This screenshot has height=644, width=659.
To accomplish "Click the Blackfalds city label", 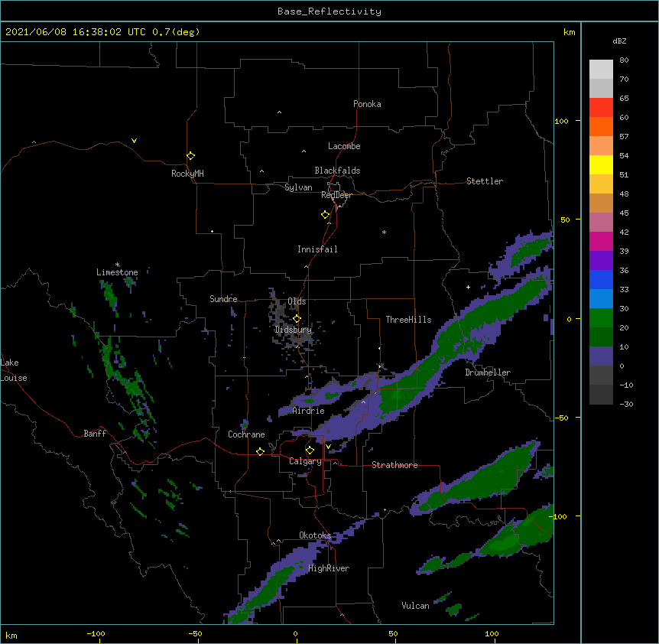I will [337, 171].
